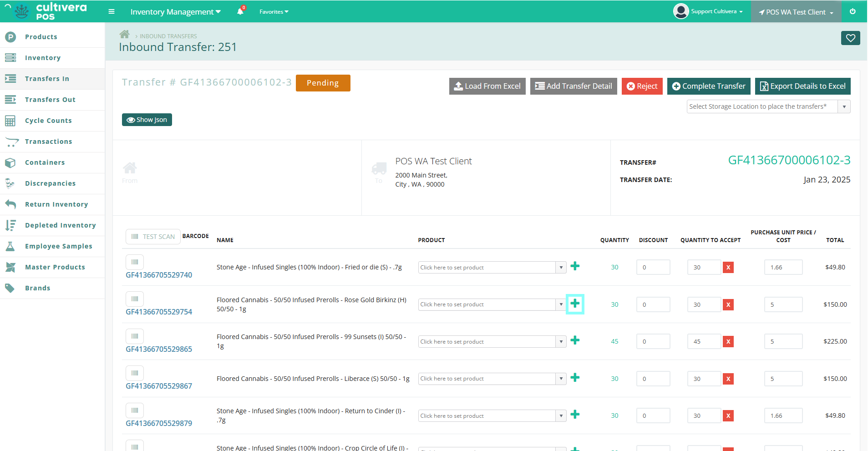The height and width of the screenshot is (451, 868).
Task: Expand the Favorites dropdown
Action: click(x=274, y=12)
